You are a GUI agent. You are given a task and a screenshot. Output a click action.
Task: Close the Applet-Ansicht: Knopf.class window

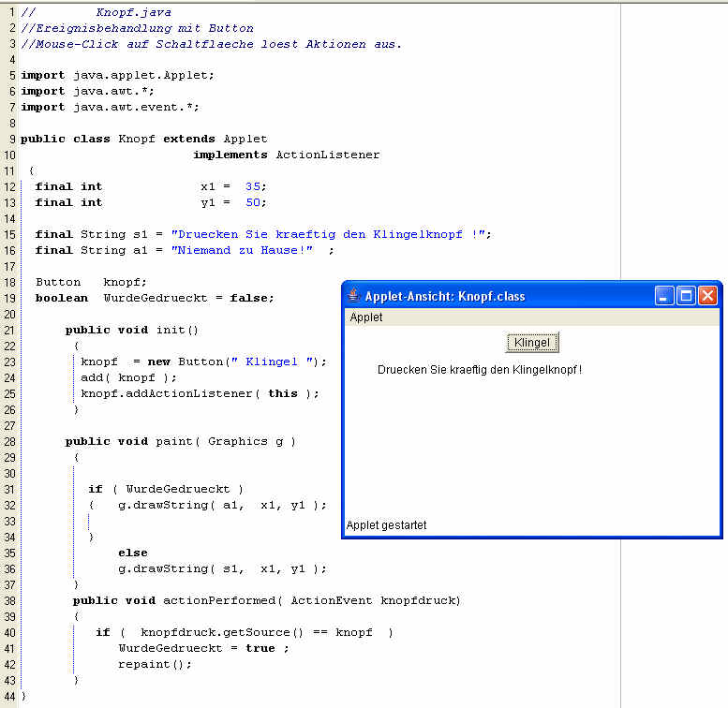pos(708,296)
